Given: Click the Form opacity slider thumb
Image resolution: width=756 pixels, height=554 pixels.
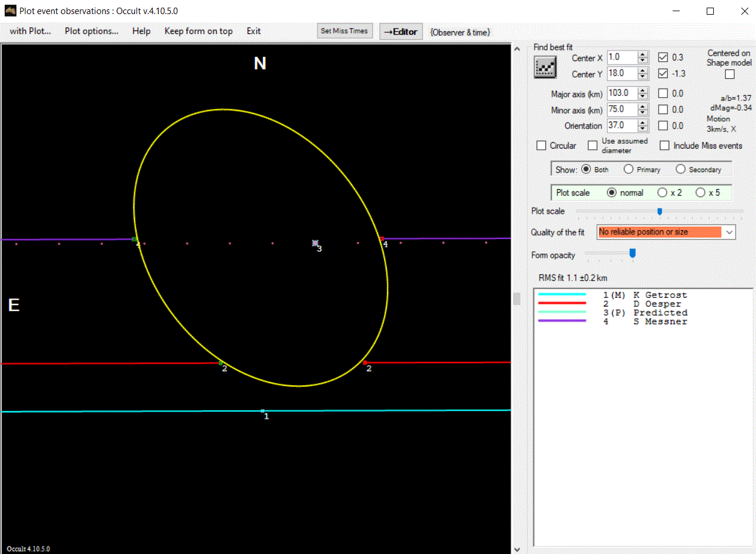Looking at the screenshot, I should 632,253.
